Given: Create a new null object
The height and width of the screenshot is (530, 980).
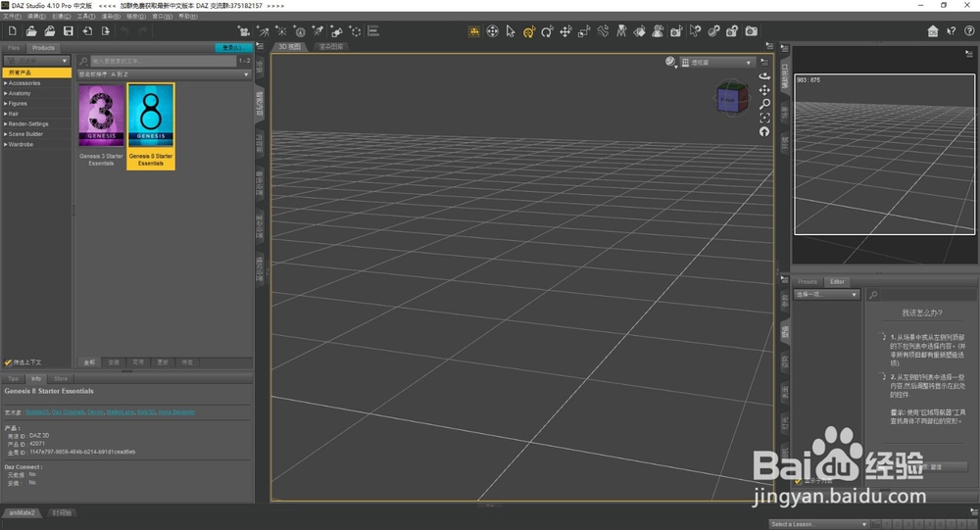Looking at the screenshot, I should click(355, 31).
